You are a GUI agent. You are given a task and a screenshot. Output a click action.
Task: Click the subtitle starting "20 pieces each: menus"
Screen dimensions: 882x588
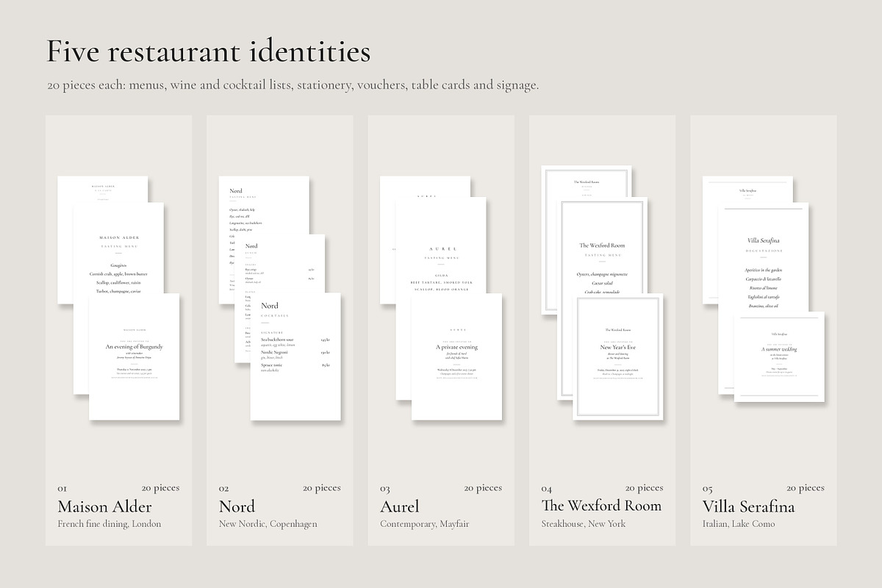[x=293, y=85]
